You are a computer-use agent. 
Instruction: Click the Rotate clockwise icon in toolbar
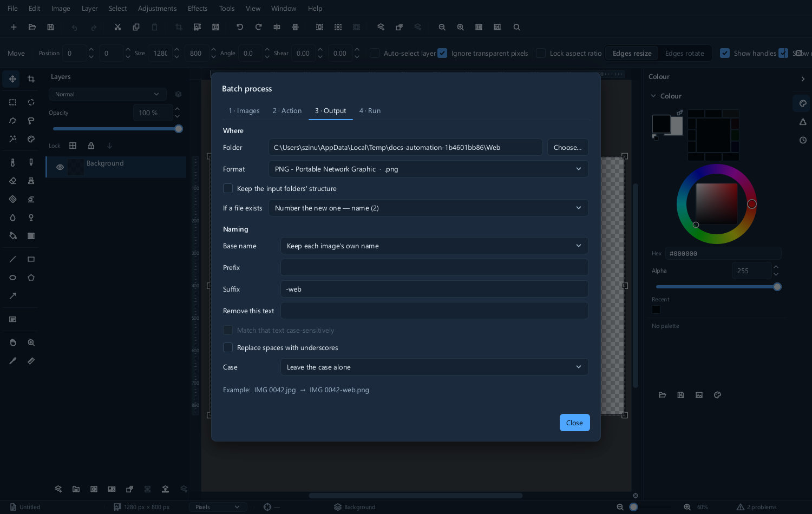(x=258, y=27)
